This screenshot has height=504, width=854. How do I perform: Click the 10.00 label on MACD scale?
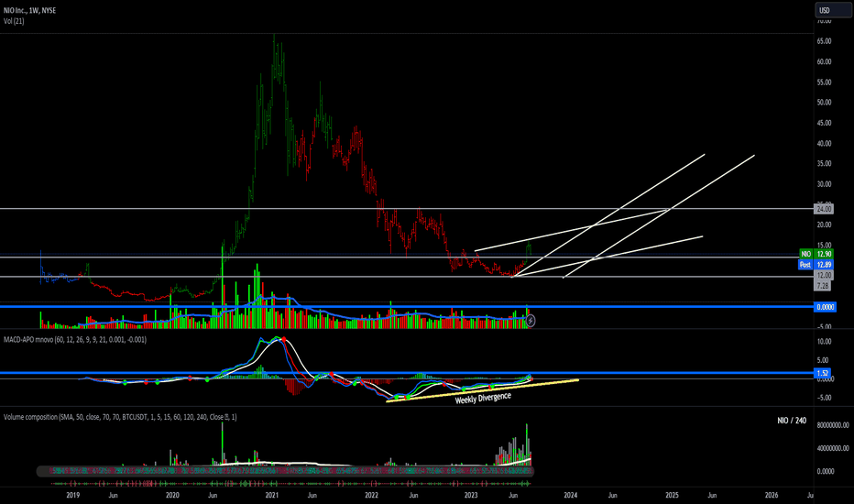pyautogui.click(x=824, y=342)
